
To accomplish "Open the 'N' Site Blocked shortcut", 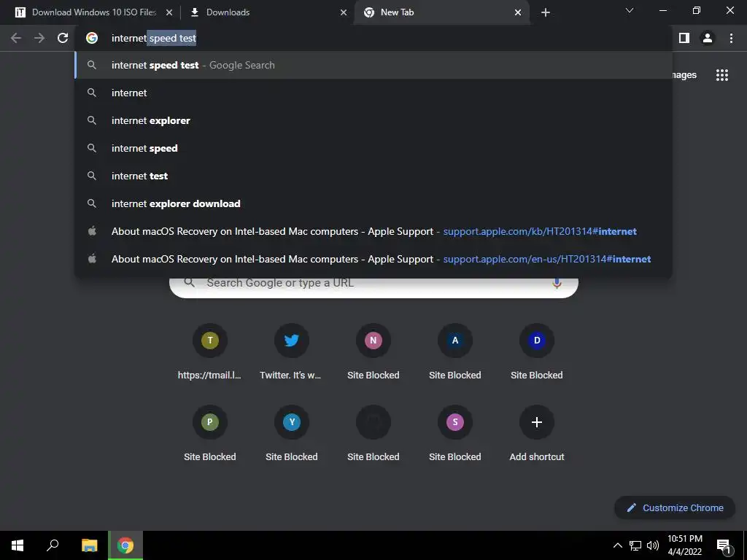I will click(373, 354).
